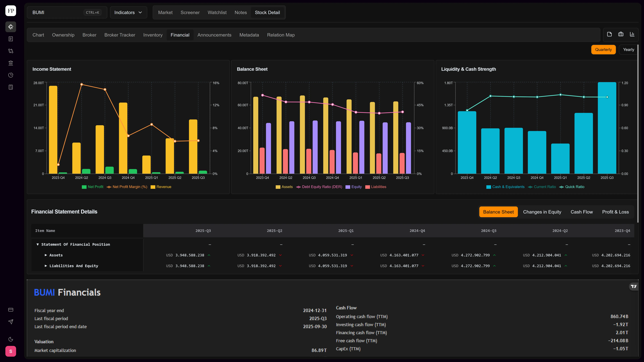Viewport: 644px width, 362px height.
Task: Click the credit card sidebar icon
Action: pyautogui.click(x=11, y=310)
